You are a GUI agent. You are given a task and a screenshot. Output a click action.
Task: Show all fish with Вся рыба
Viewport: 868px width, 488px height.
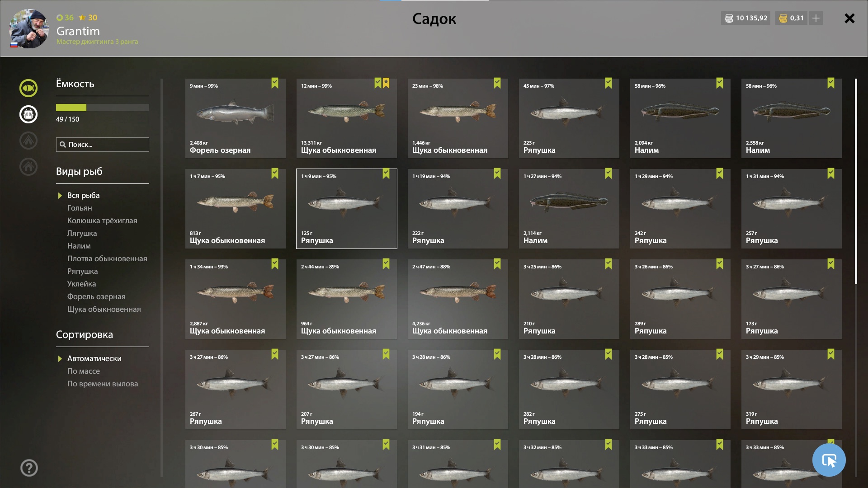[83, 195]
